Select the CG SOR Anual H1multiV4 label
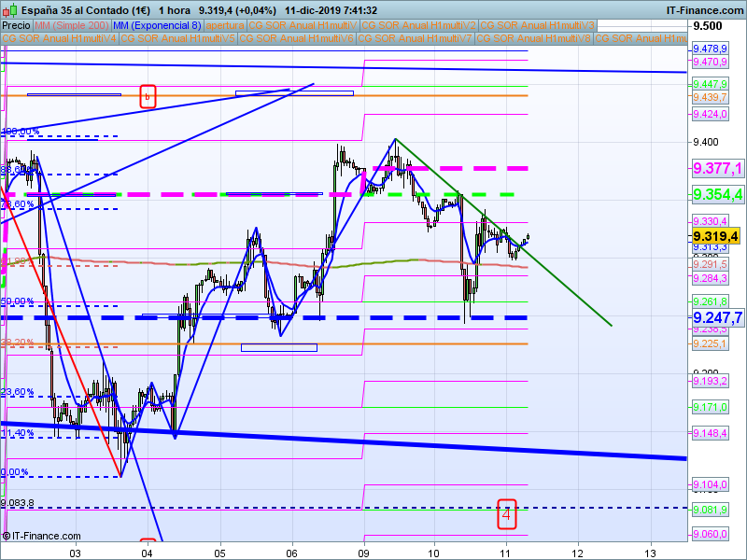Screen dimensions: 747x560 (60, 38)
